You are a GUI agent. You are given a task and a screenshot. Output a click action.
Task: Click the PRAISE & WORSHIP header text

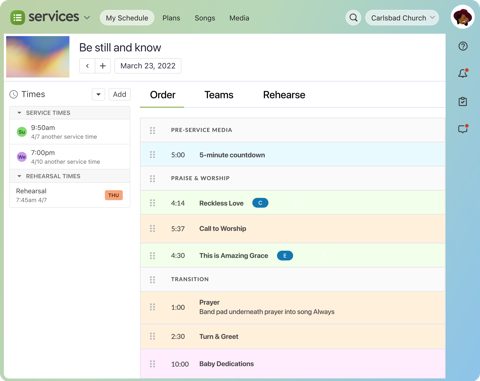[200, 178]
